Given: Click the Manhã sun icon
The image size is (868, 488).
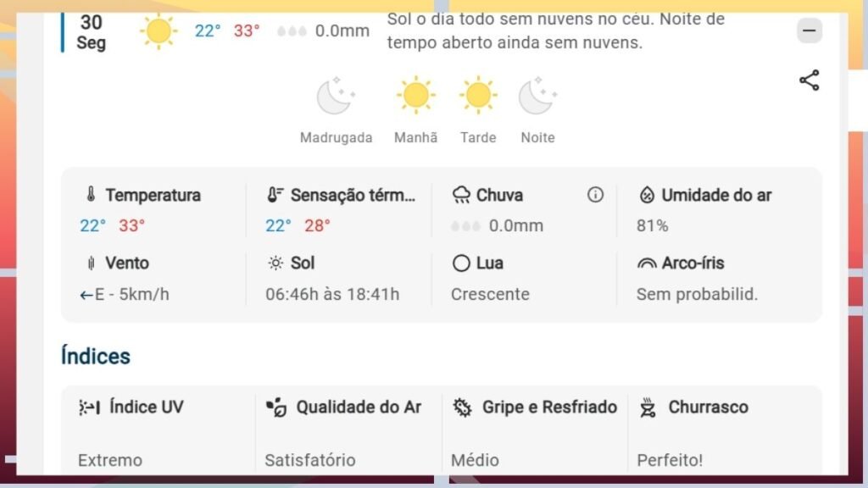Looking at the screenshot, I should [415, 96].
